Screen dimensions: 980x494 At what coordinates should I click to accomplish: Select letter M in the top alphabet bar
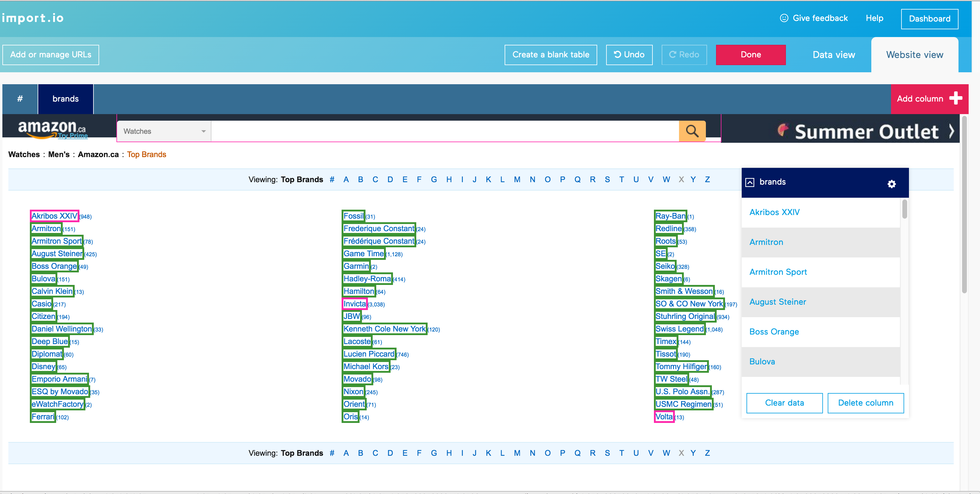pyautogui.click(x=517, y=180)
